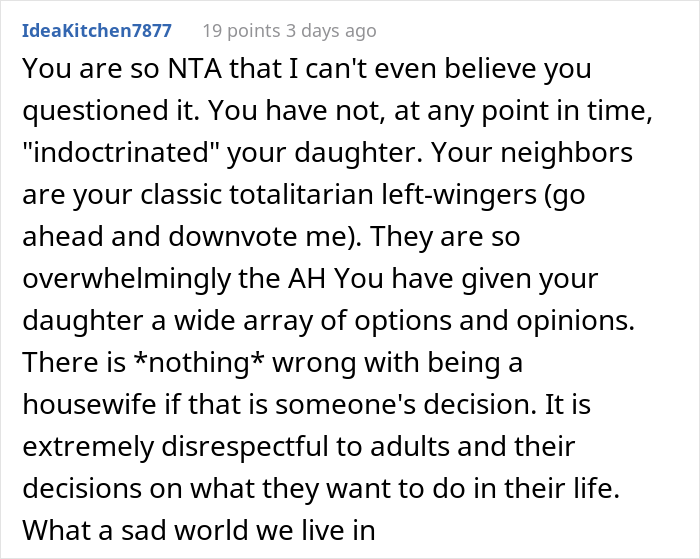Viewport: 700px width, 559px height.
Task: Click the word overwhelmingly
Action: pos(126,280)
